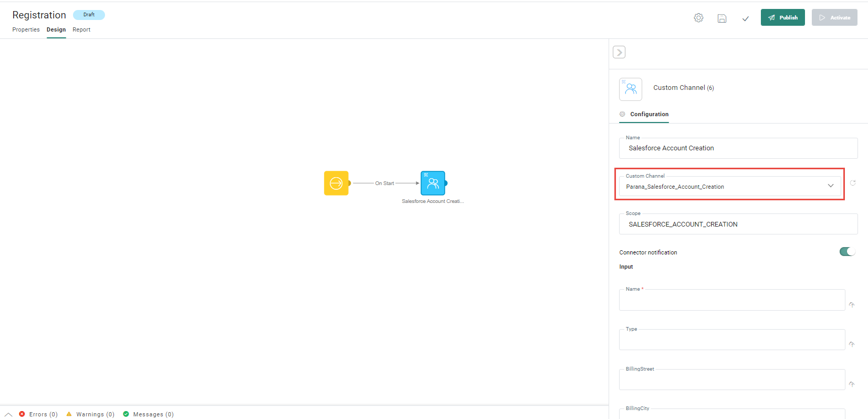This screenshot has height=419, width=868.
Task: Click the Publish button
Action: click(782, 17)
